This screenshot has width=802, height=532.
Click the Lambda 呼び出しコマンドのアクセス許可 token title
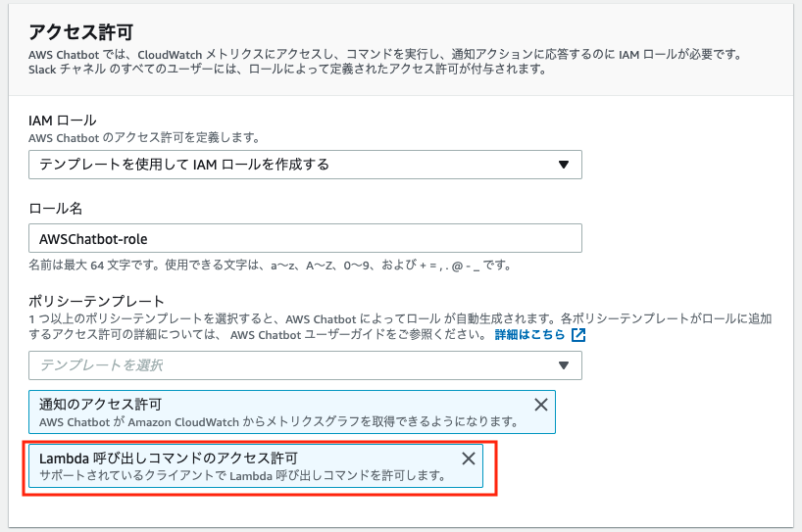click(x=169, y=458)
